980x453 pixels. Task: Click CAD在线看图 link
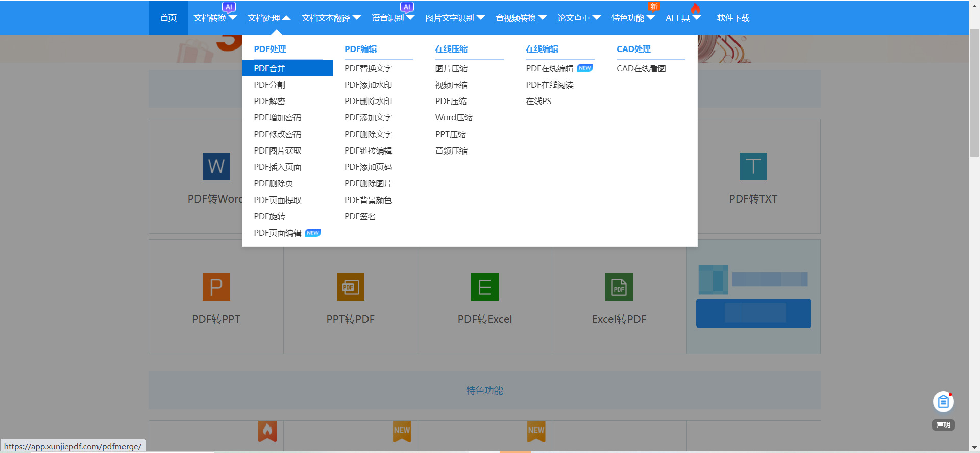[x=641, y=68]
